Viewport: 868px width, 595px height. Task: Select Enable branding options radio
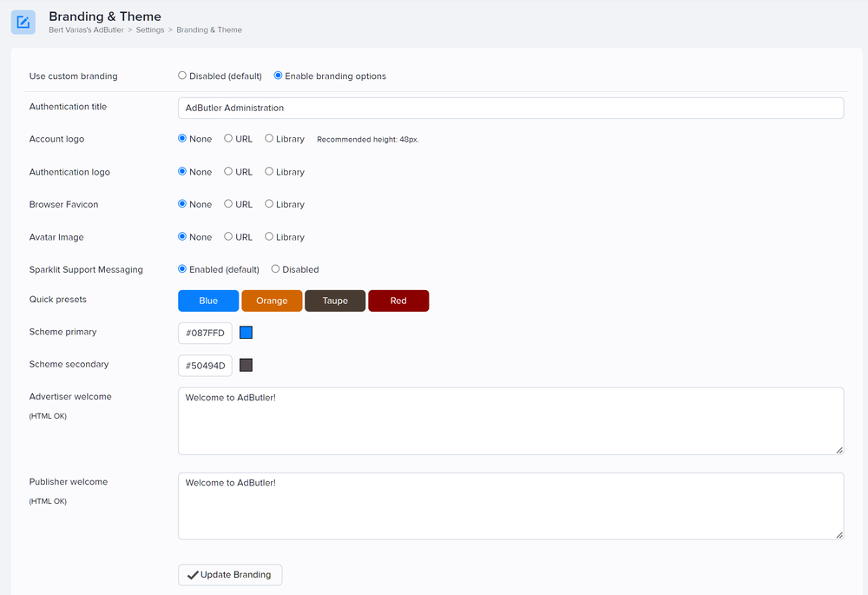[278, 76]
